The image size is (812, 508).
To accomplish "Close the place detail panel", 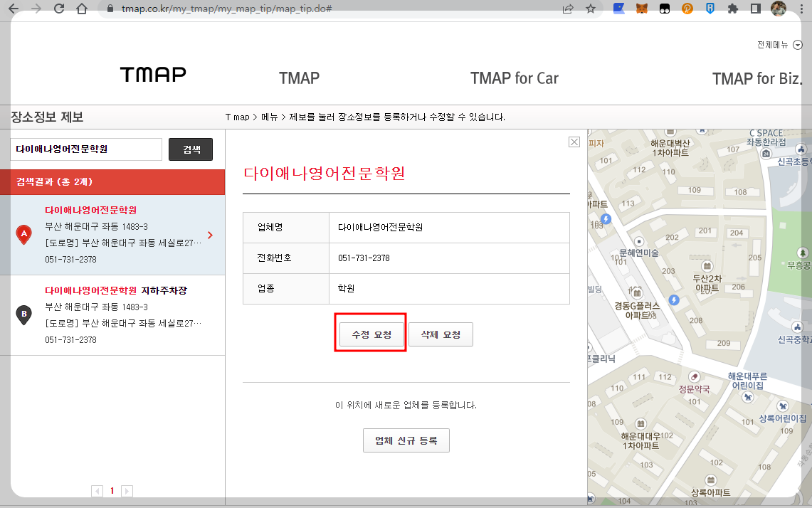I will click(x=574, y=142).
